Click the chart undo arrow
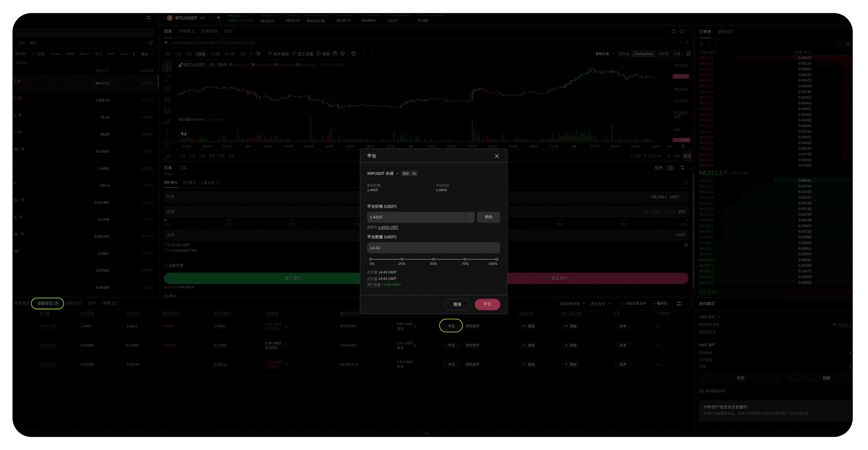 pos(365,54)
